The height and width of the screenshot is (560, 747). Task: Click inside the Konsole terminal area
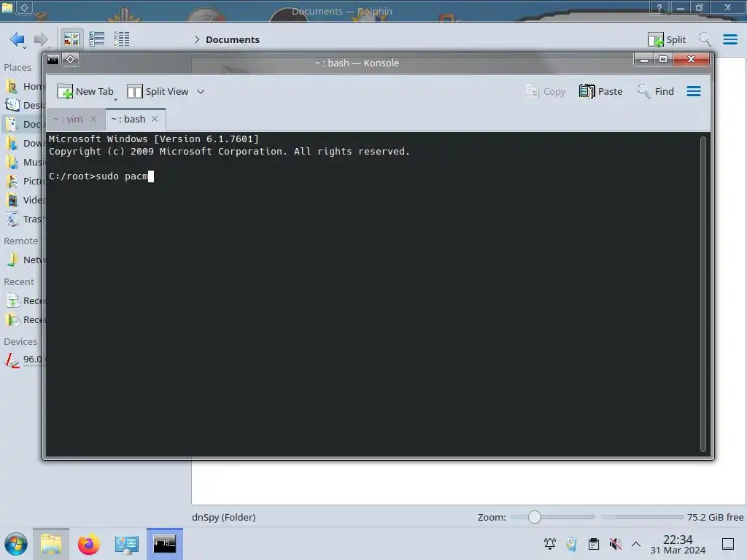(x=373, y=294)
